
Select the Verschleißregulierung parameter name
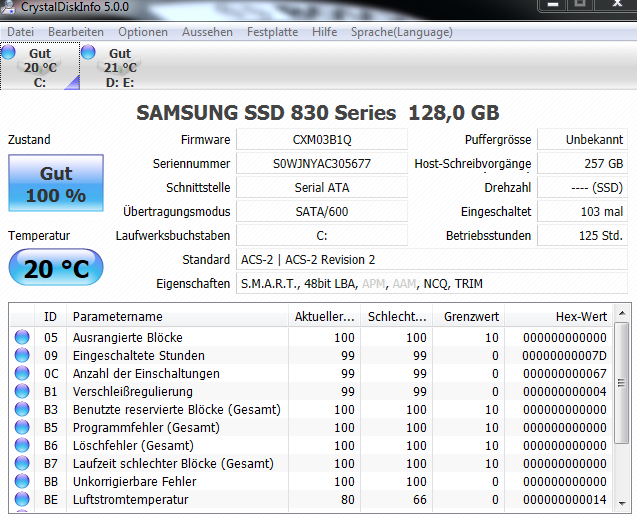(x=133, y=391)
